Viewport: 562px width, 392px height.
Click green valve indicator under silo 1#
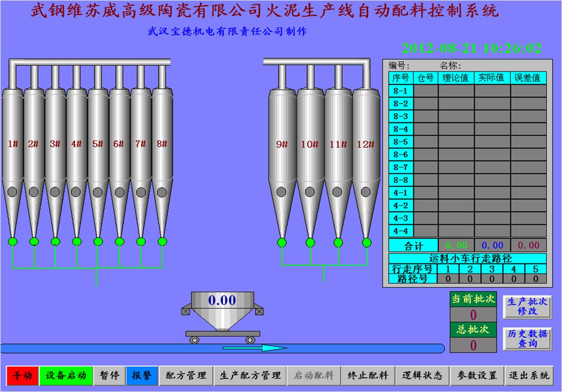pos(13,241)
